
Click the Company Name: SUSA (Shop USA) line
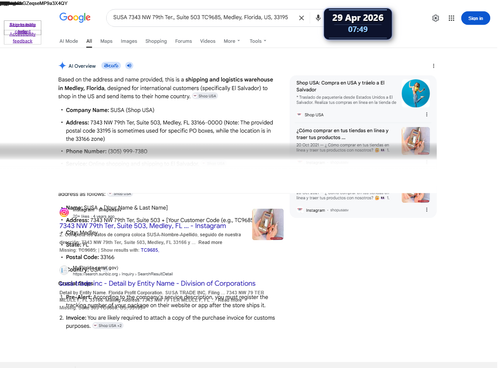click(110, 110)
